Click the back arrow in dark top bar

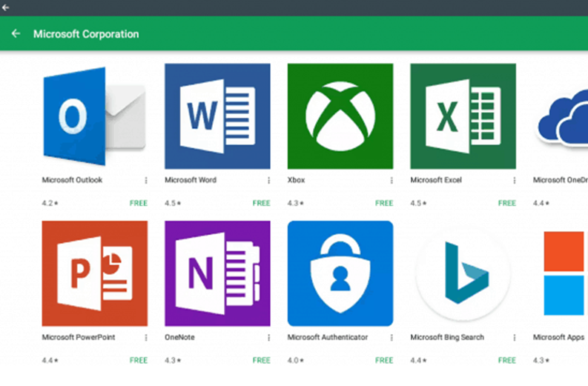(x=6, y=7)
